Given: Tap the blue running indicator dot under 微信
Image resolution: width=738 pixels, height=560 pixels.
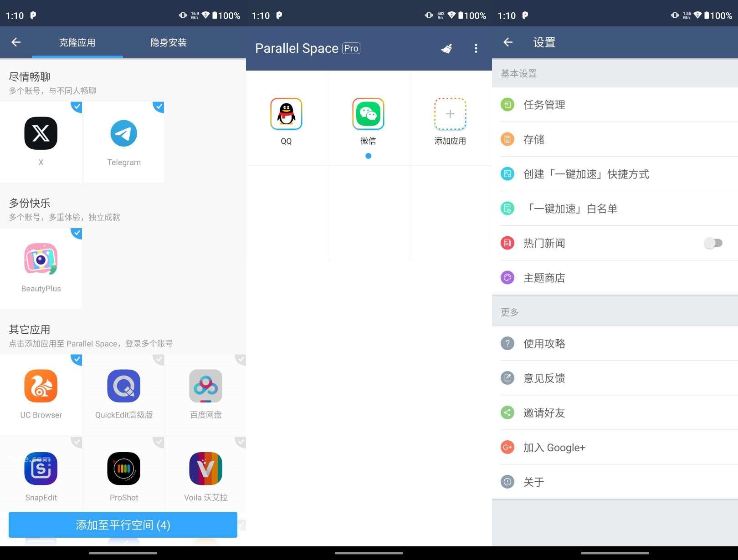Looking at the screenshot, I should pos(368,156).
